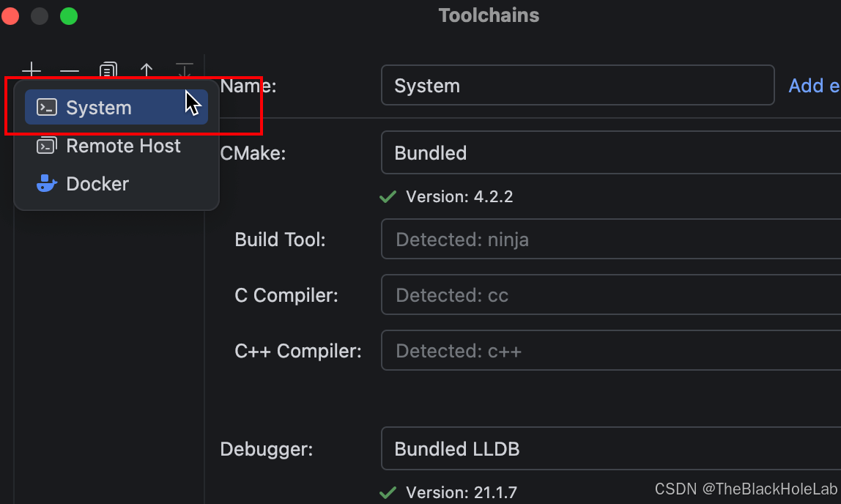Click the Remote Host terminal icon
Screen dimensions: 841x504
click(46, 146)
